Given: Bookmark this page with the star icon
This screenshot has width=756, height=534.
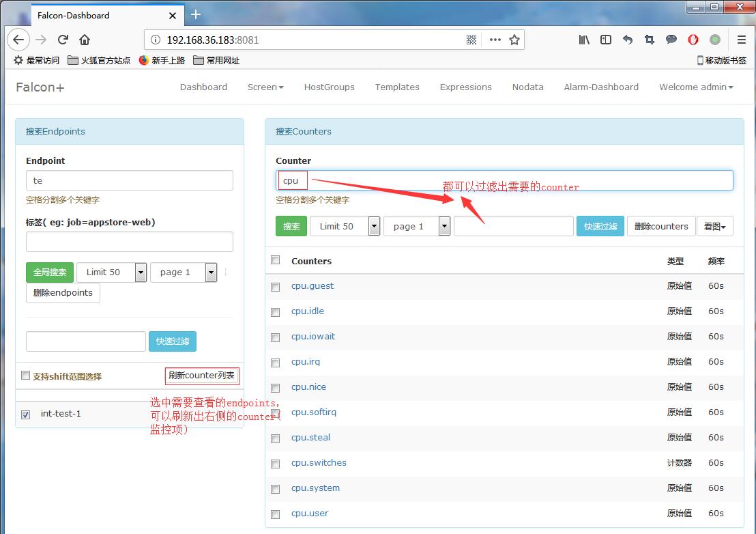Looking at the screenshot, I should 514,40.
